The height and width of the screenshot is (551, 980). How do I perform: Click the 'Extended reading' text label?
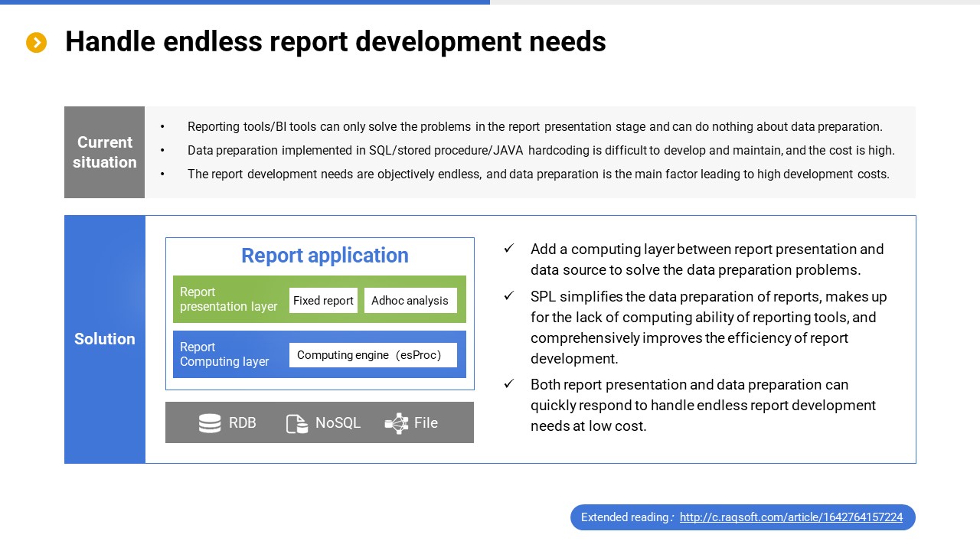[x=625, y=517]
